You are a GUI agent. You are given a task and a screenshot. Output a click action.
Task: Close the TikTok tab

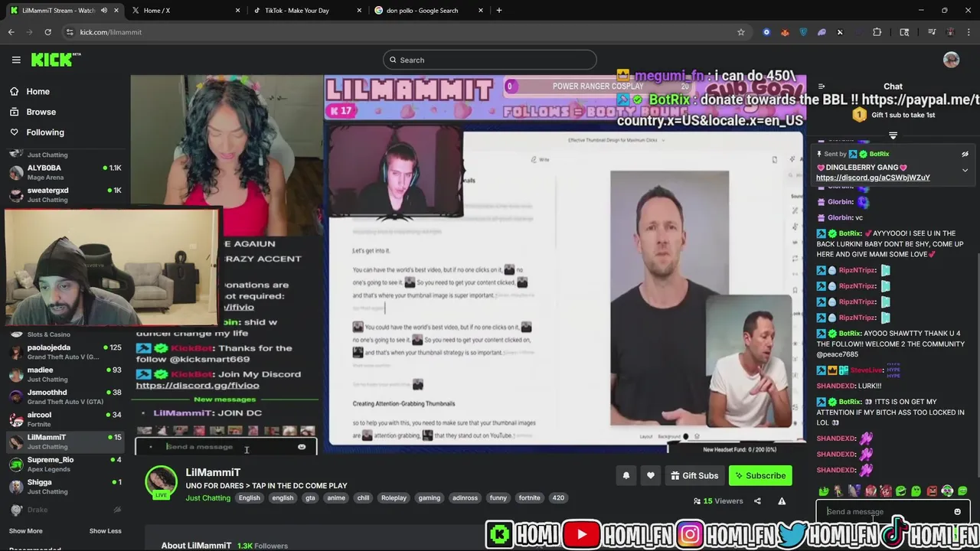(359, 10)
